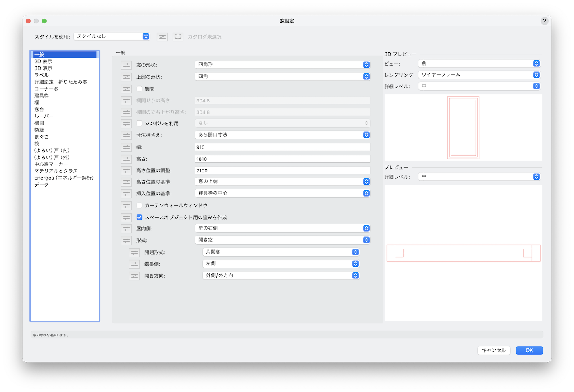This screenshot has height=392, width=574.
Task: Click the 高さ位置の調整 field showing 2100
Action: pyautogui.click(x=283, y=171)
